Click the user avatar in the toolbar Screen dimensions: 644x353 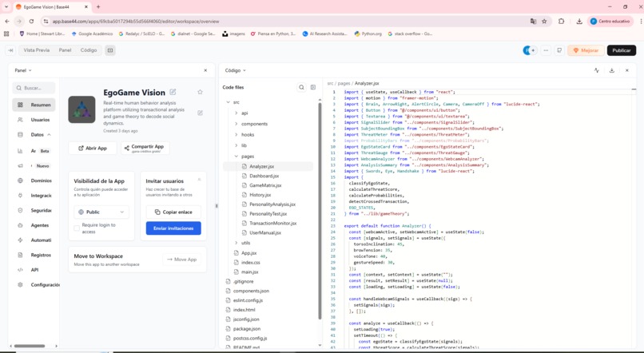tap(527, 50)
